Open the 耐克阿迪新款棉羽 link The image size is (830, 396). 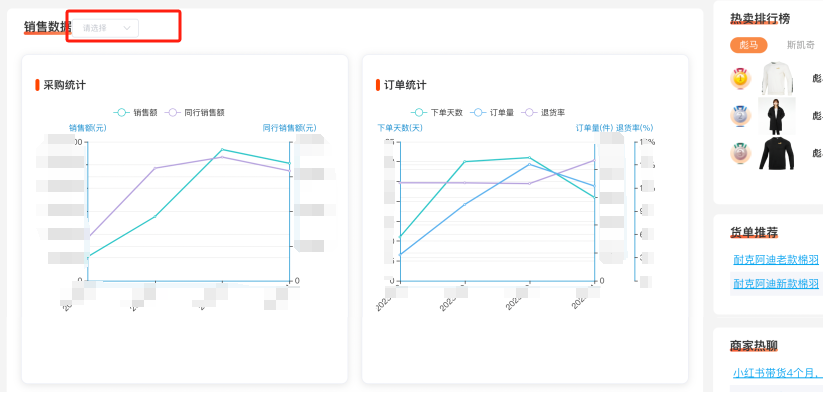[776, 284]
